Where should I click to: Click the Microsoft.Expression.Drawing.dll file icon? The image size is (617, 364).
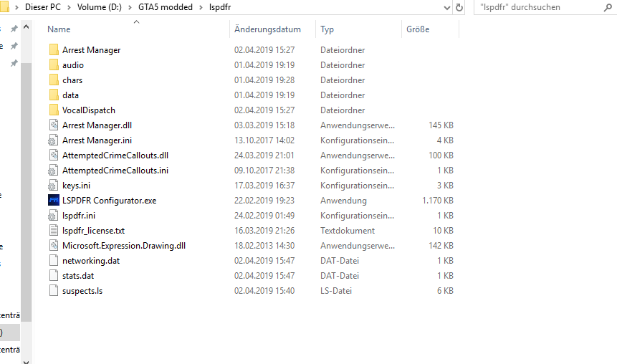54,246
